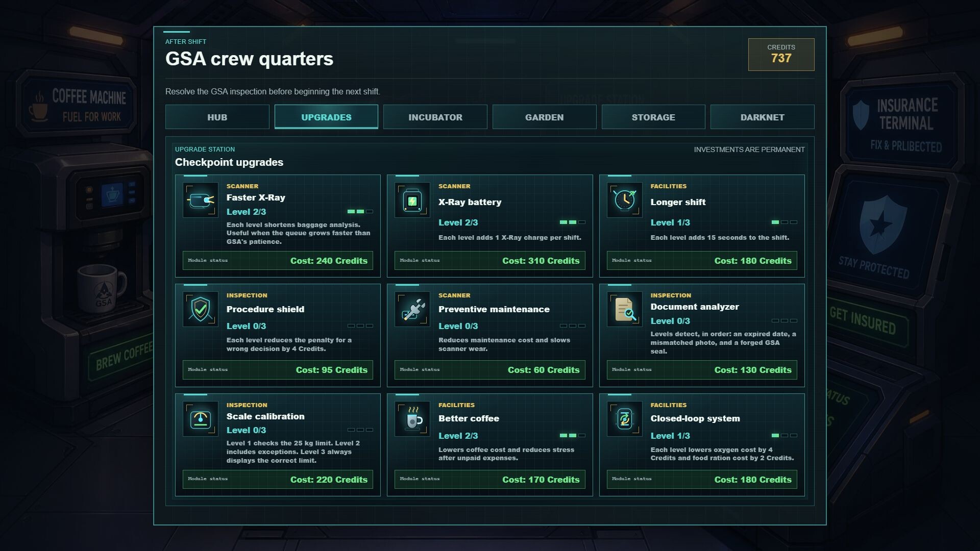Go to the Hub tab

click(x=217, y=117)
